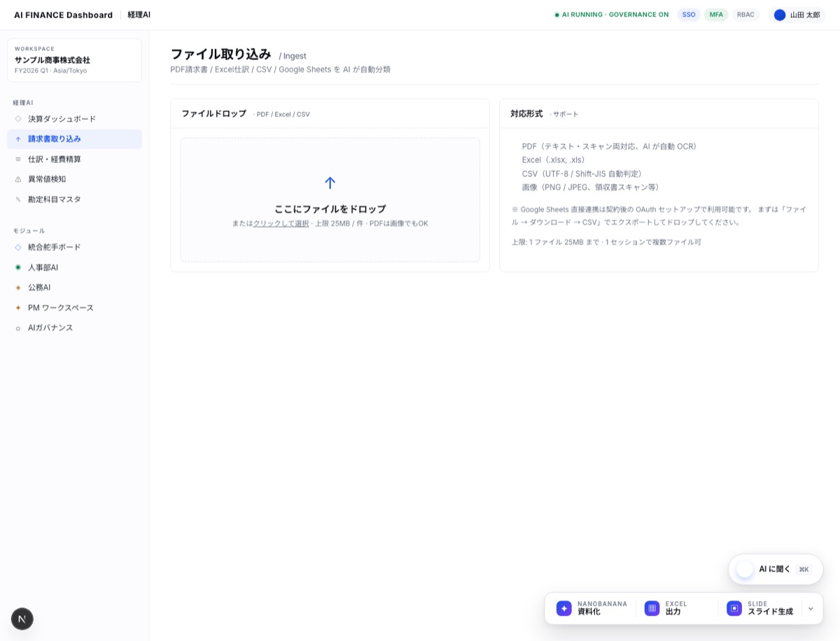Click the MFA badge
Viewport: 840px width, 641px height.
pyautogui.click(x=716, y=15)
